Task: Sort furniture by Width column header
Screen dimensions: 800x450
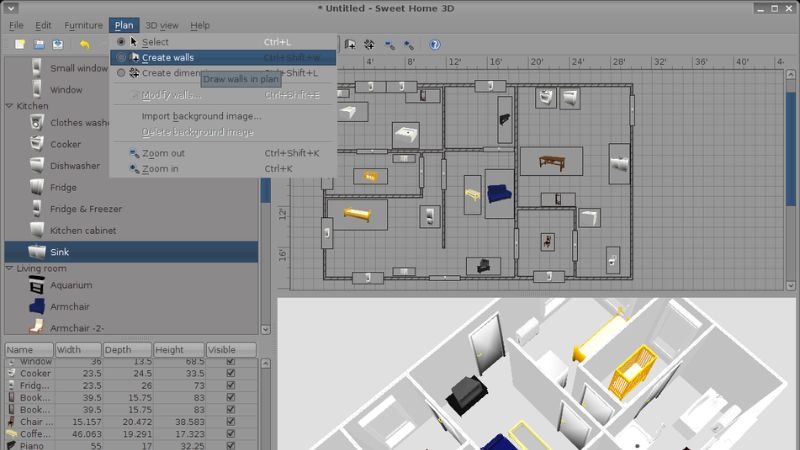Action: coord(78,350)
